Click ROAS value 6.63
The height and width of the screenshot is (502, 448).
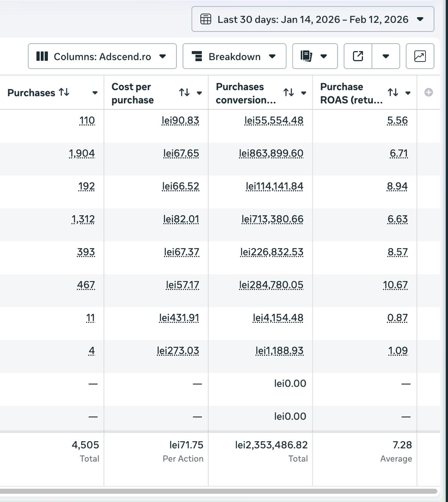397,219
